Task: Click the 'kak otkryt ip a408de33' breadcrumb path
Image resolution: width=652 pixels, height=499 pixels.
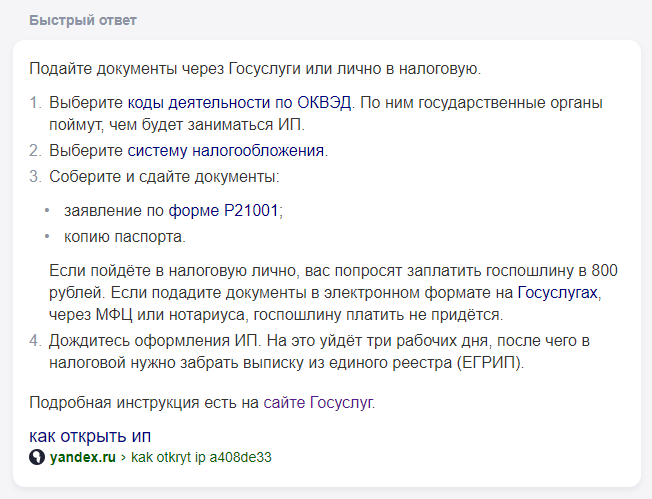Action: (201, 457)
